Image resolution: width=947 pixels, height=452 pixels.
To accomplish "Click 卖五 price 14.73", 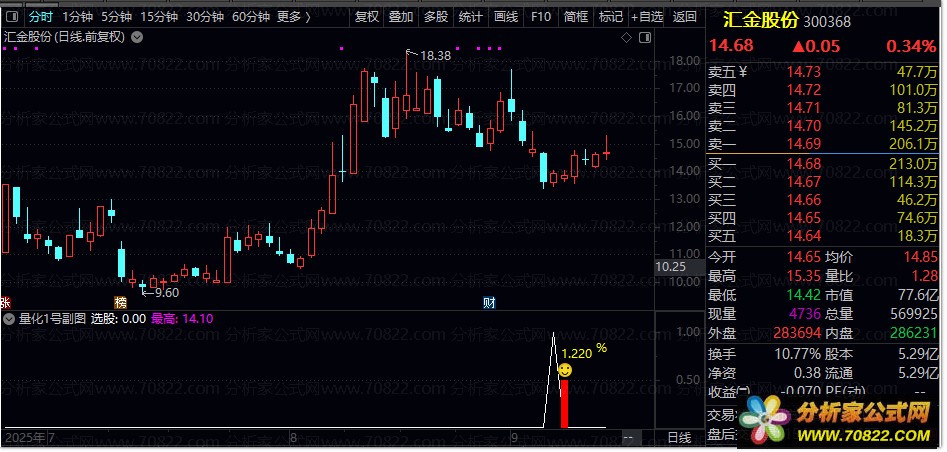I will coord(804,73).
